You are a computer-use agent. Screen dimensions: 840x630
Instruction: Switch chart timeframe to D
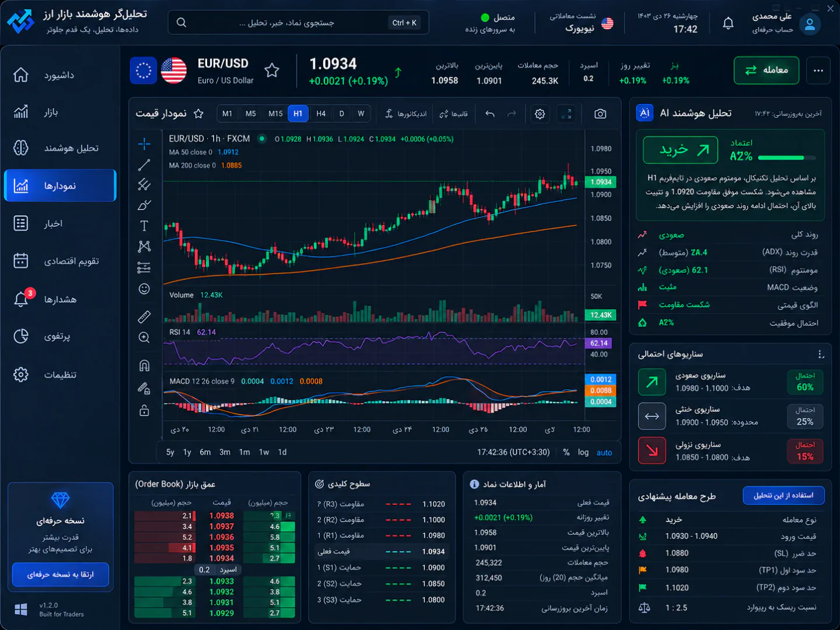pyautogui.click(x=342, y=114)
